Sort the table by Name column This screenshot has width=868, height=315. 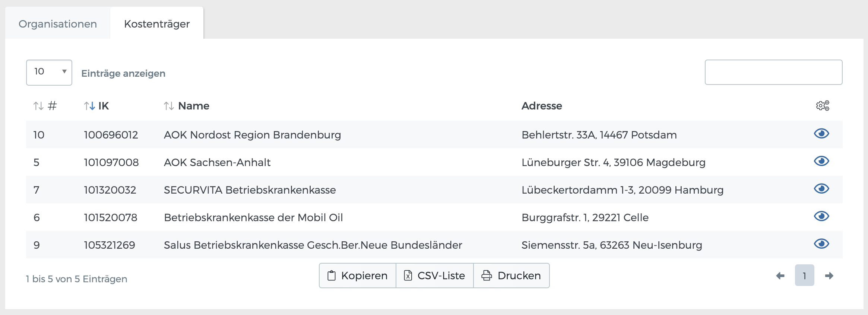pos(168,105)
